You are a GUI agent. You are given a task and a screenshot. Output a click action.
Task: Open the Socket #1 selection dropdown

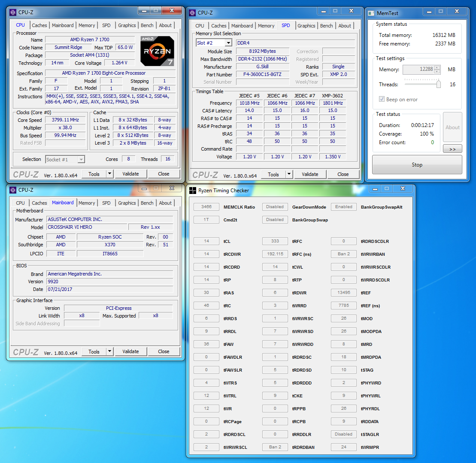(81, 159)
